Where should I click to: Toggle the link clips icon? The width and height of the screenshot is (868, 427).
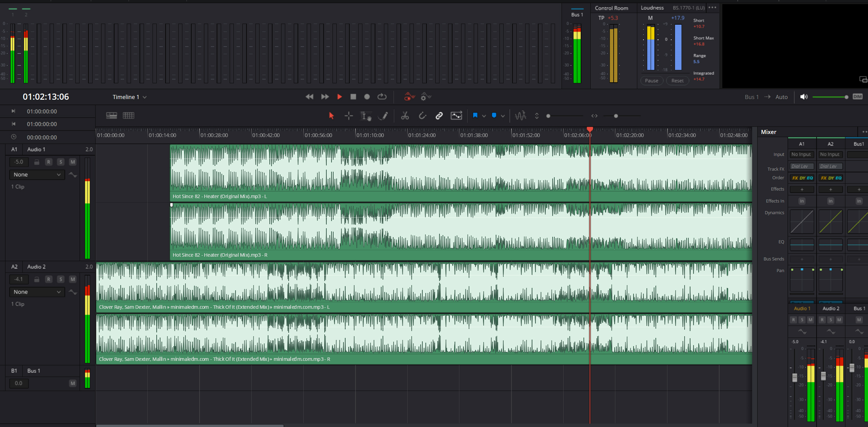click(439, 116)
